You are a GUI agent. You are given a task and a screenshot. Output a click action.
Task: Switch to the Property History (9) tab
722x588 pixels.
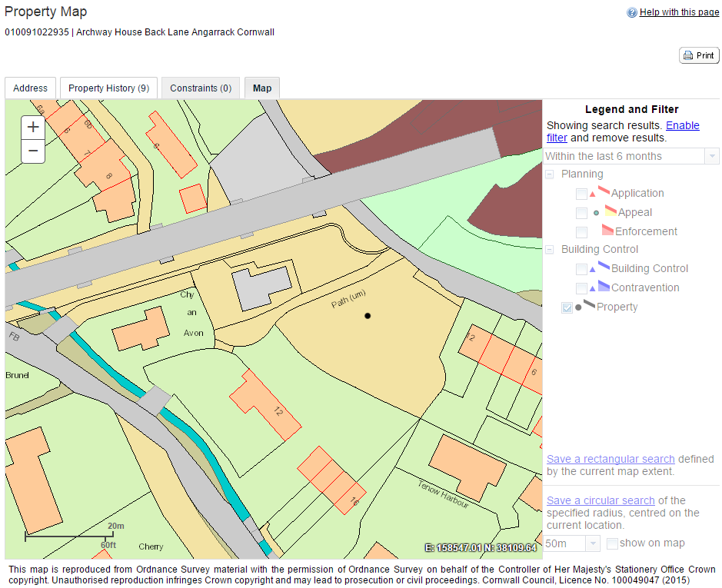point(108,88)
